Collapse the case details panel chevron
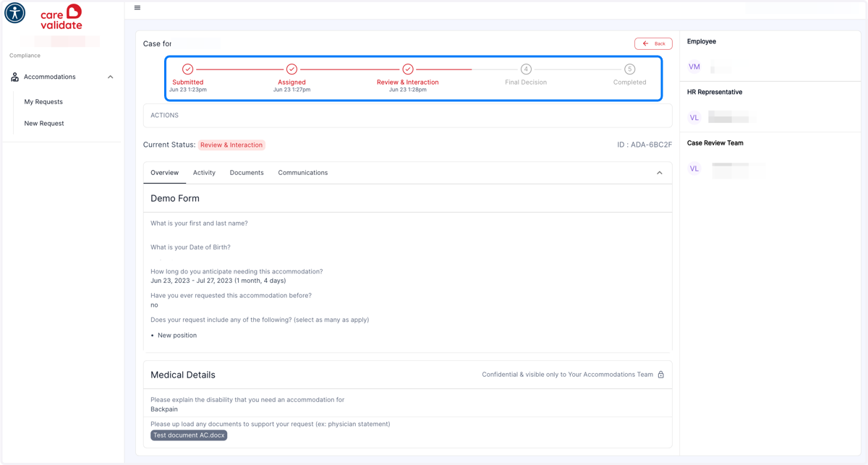Image resolution: width=868 pixels, height=465 pixels. coord(660,173)
